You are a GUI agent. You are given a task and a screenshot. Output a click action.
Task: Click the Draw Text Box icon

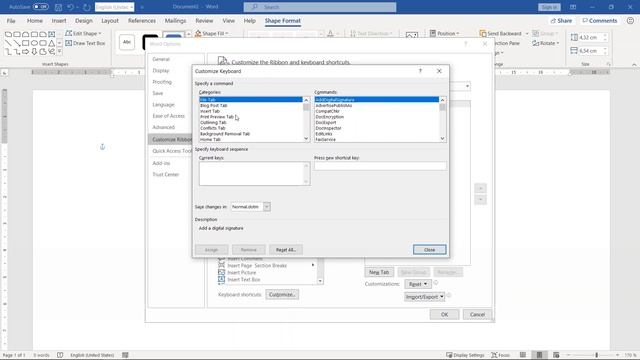pos(69,43)
